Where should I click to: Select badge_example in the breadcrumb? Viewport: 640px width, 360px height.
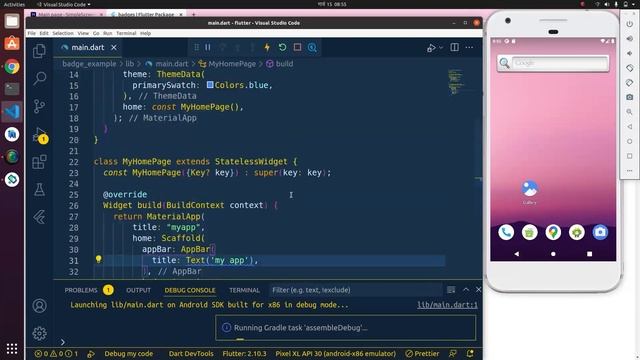click(89, 64)
